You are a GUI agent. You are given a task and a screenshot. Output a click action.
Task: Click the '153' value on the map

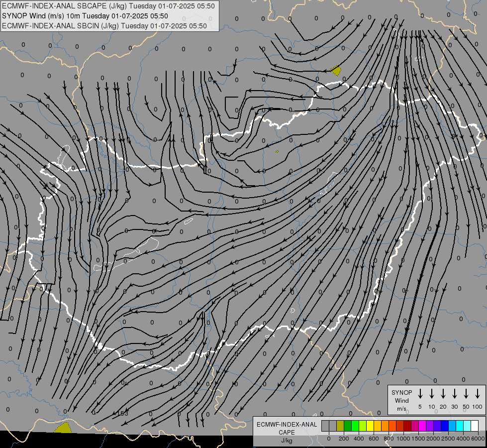coord(122,413)
